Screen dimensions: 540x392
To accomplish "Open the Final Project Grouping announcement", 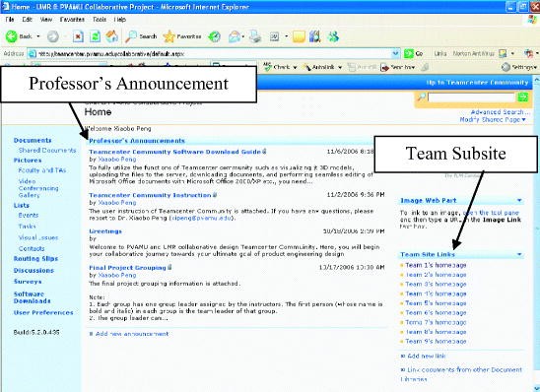I will [x=127, y=268].
